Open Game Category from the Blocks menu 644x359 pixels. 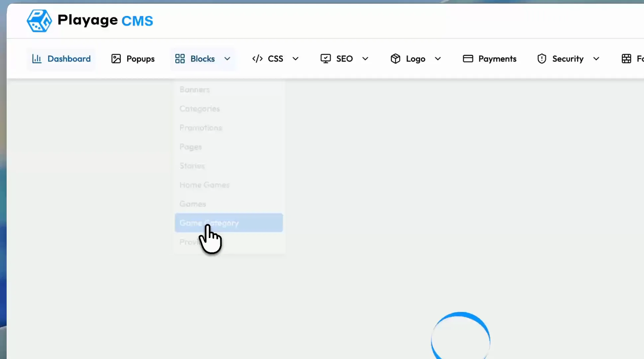[x=229, y=223]
